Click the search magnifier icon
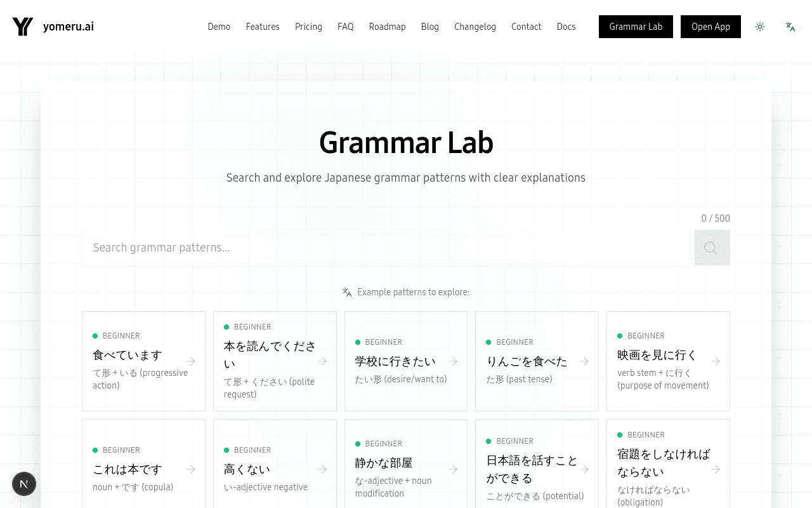 click(710, 248)
